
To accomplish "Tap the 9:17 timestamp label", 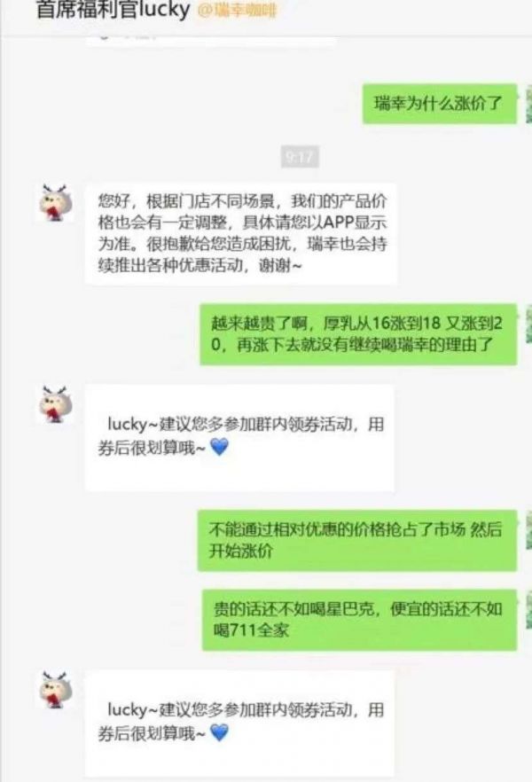I will tap(299, 157).
